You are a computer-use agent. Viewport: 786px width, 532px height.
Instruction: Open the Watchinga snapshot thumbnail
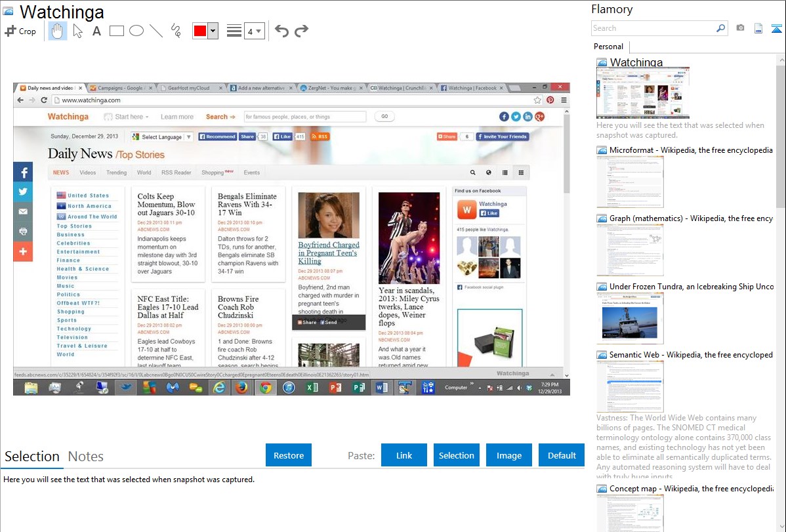[642, 93]
